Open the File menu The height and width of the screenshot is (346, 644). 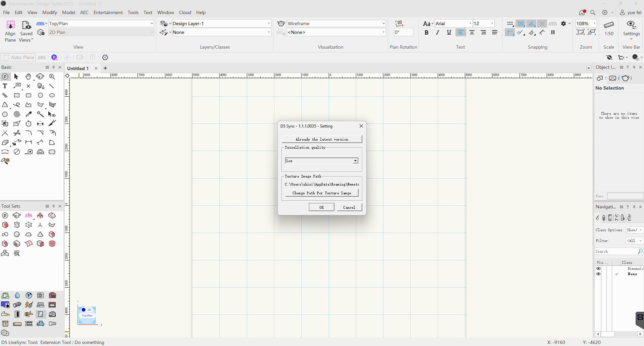pyautogui.click(x=6, y=12)
